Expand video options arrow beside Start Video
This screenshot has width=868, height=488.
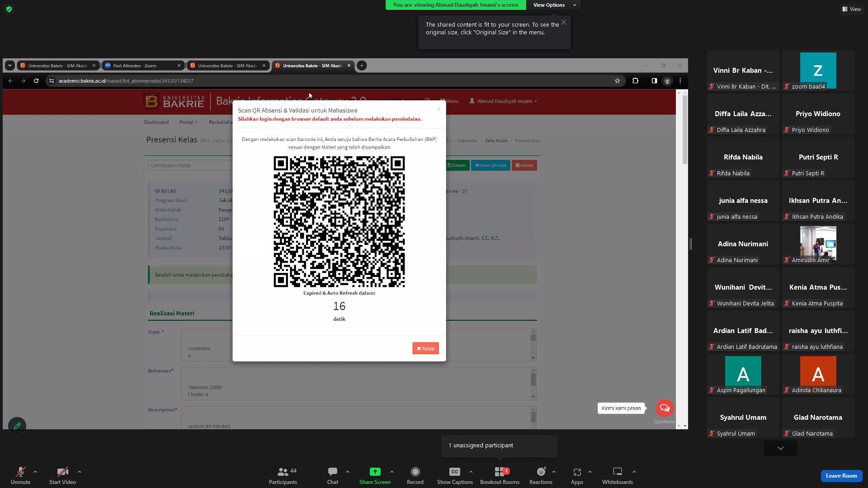coord(80,472)
